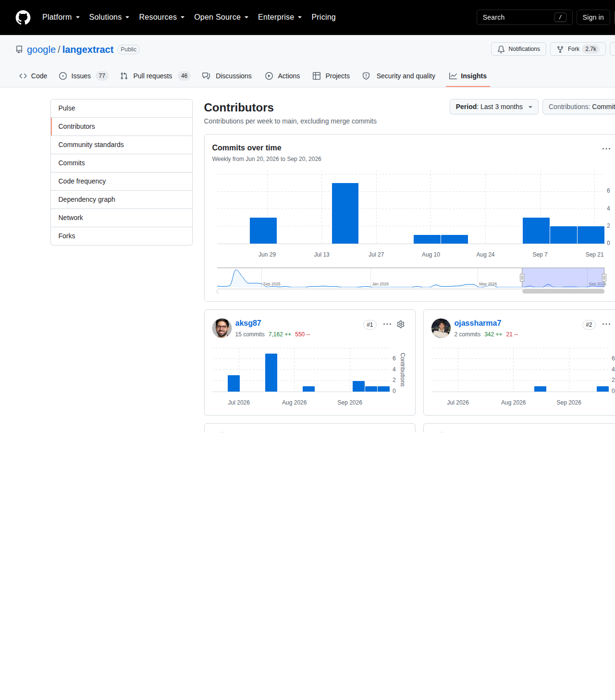Click the Notifications bell button
The width and height of the screenshot is (615, 700).
tap(518, 49)
